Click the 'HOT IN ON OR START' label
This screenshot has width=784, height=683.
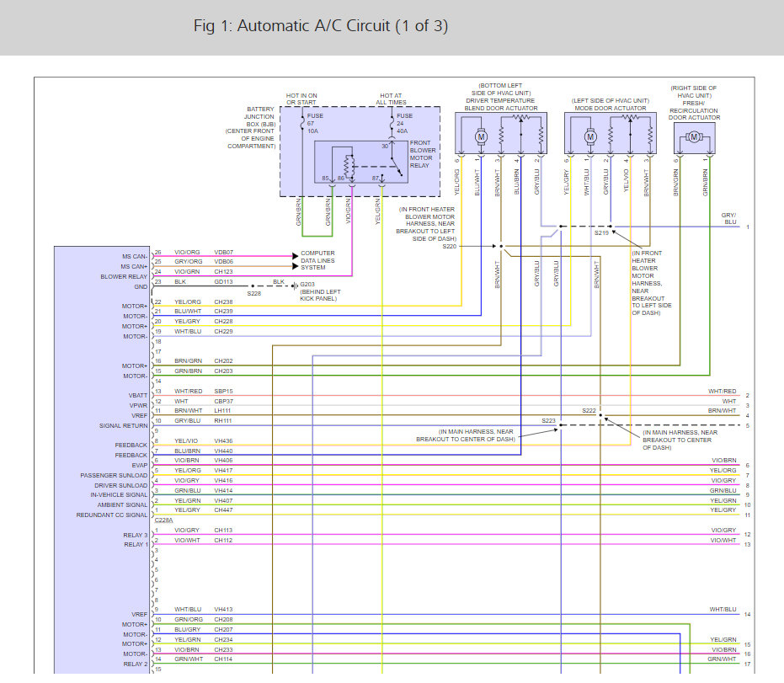(301, 99)
